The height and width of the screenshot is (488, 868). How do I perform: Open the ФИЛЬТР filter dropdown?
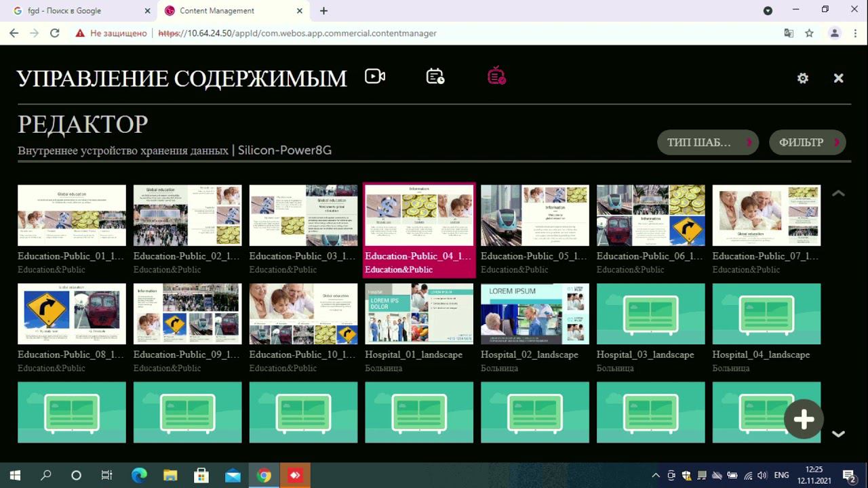tap(808, 142)
